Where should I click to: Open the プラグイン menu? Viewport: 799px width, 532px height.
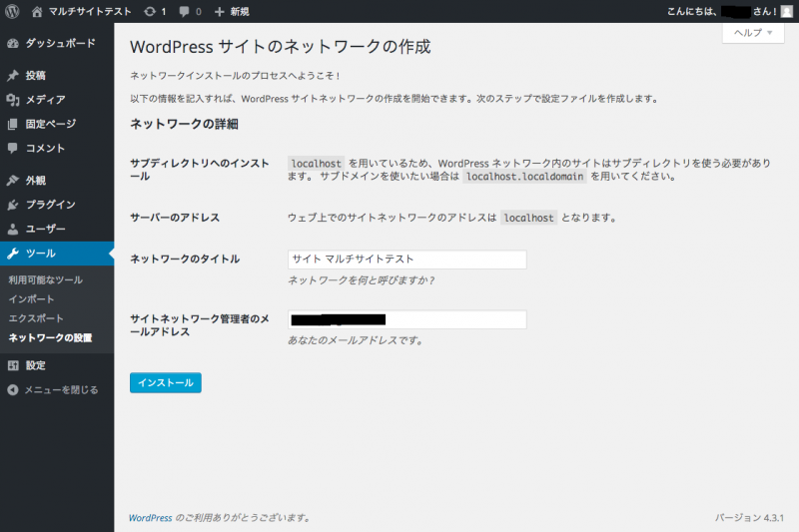click(x=57, y=205)
